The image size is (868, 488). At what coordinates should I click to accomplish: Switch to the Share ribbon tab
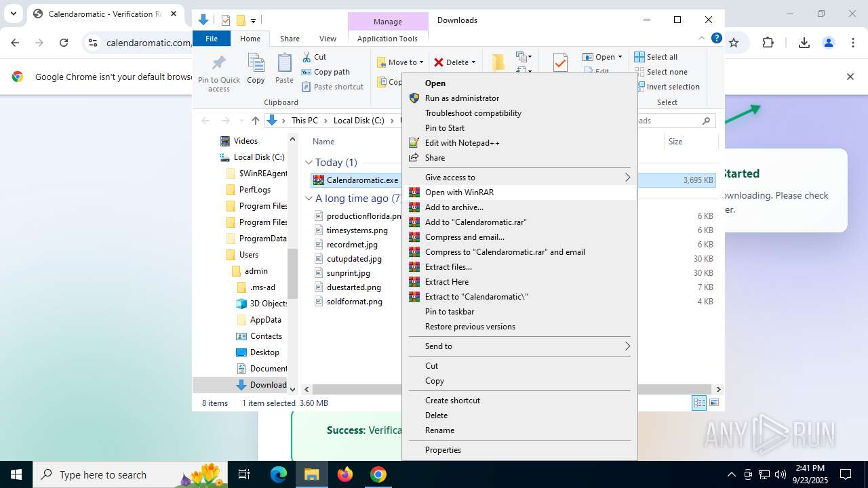[x=290, y=39]
